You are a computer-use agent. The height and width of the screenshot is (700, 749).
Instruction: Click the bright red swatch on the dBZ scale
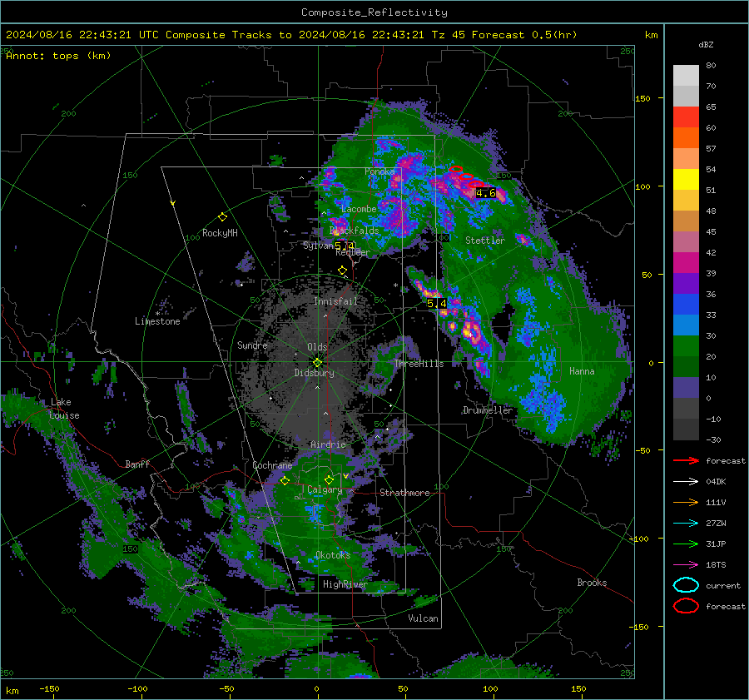click(686, 117)
